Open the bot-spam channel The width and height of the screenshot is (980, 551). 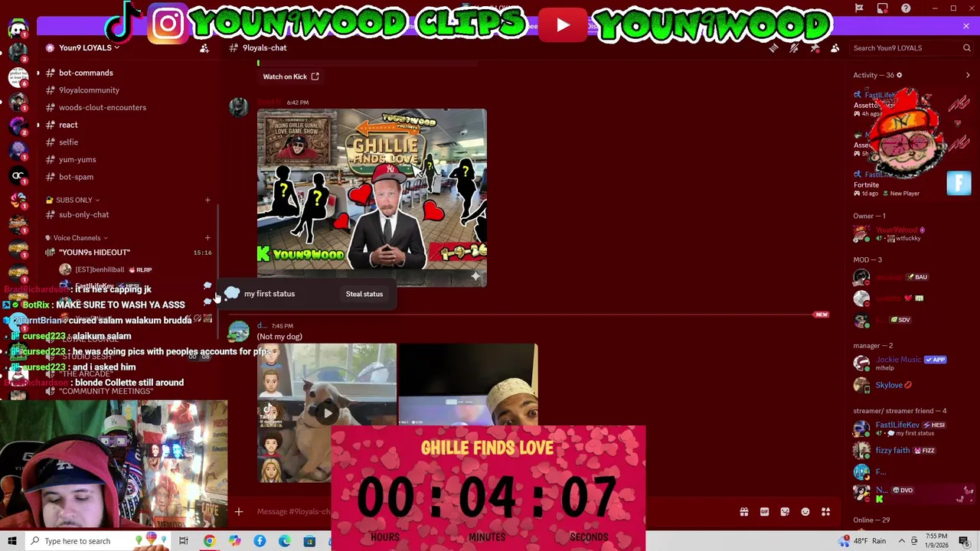point(76,177)
